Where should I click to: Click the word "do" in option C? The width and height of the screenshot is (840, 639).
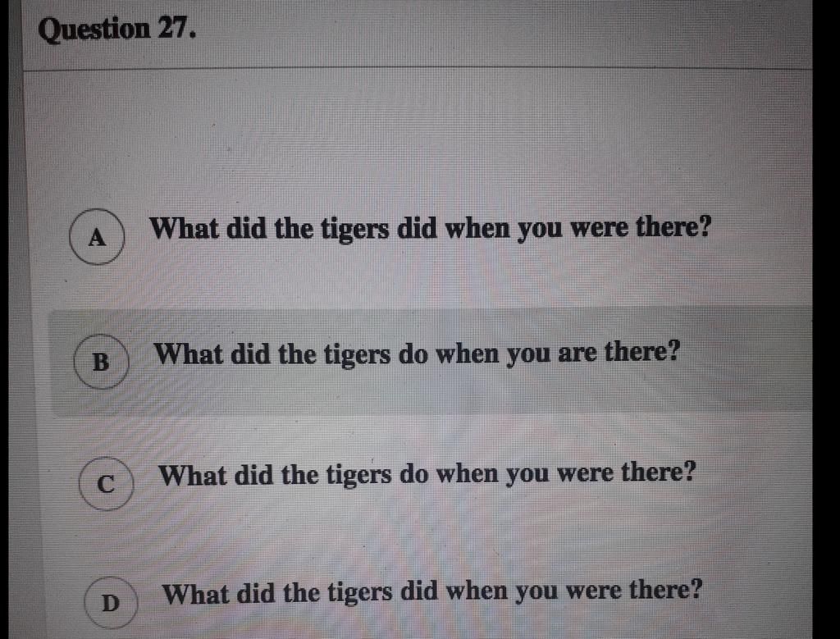(x=413, y=474)
